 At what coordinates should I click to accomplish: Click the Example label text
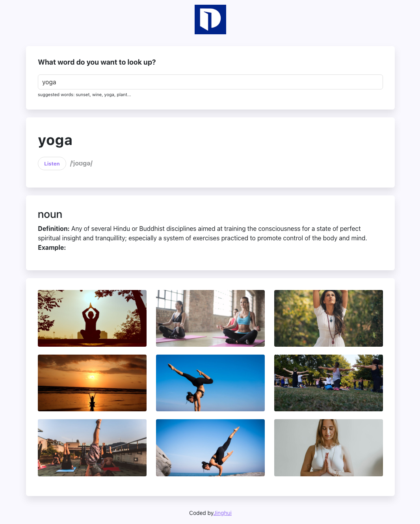52,247
